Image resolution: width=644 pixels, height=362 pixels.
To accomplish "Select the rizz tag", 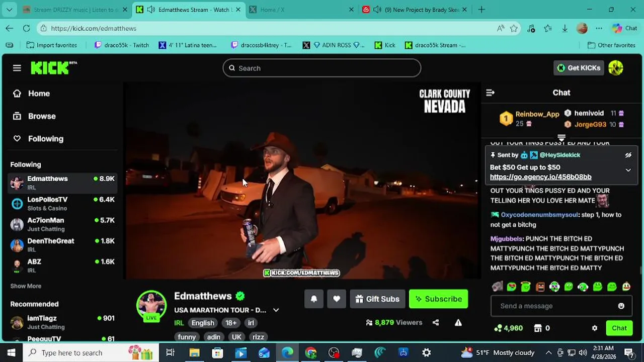I will point(258,337).
